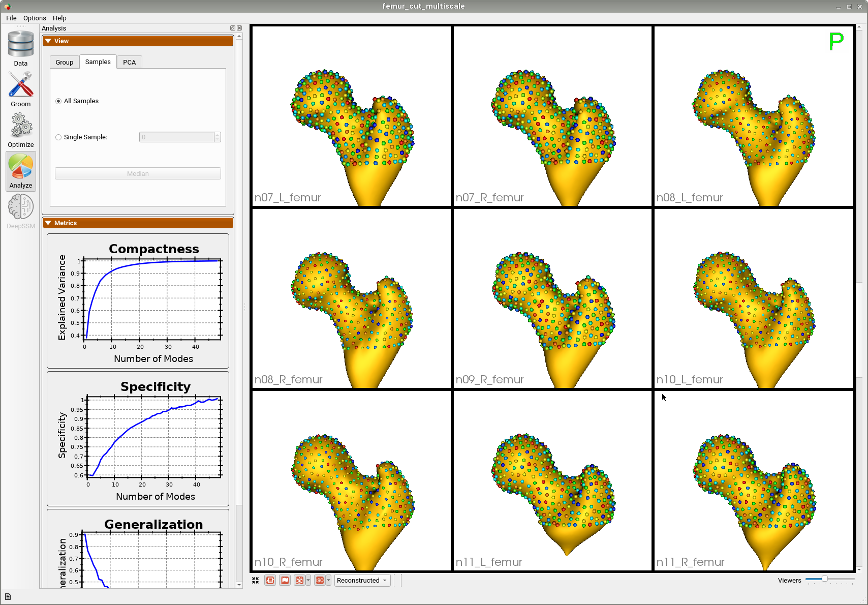This screenshot has width=868, height=605.
Task: Select the Single Sample radio button
Action: 58,137
